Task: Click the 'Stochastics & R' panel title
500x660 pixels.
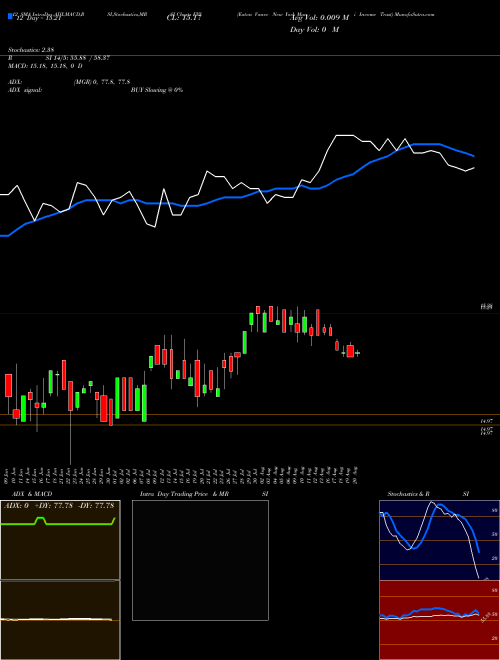Action: coord(409,494)
